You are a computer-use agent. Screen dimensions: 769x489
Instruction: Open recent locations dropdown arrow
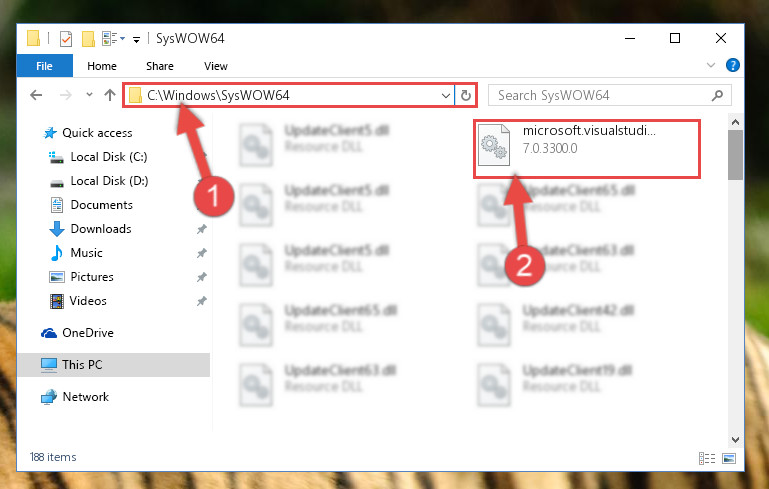pos(89,94)
